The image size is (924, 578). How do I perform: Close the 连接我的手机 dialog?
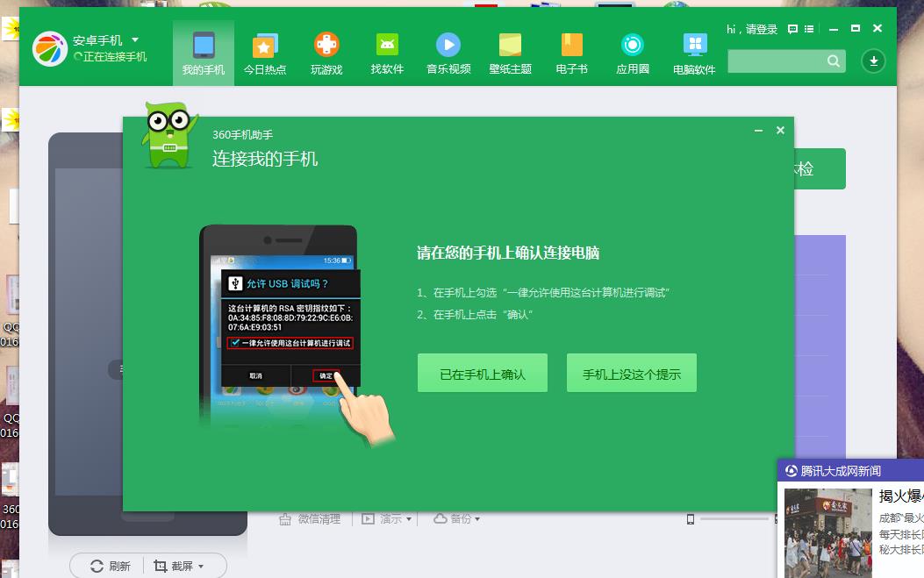[x=780, y=130]
